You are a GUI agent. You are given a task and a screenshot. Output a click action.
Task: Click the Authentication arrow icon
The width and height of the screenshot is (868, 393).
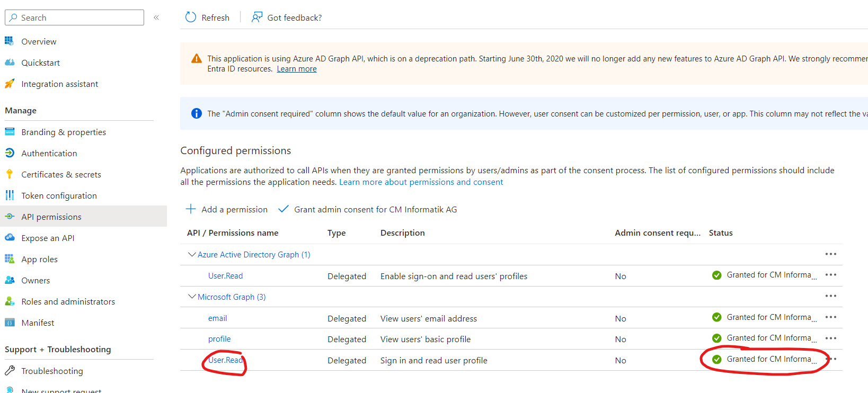pos(10,153)
